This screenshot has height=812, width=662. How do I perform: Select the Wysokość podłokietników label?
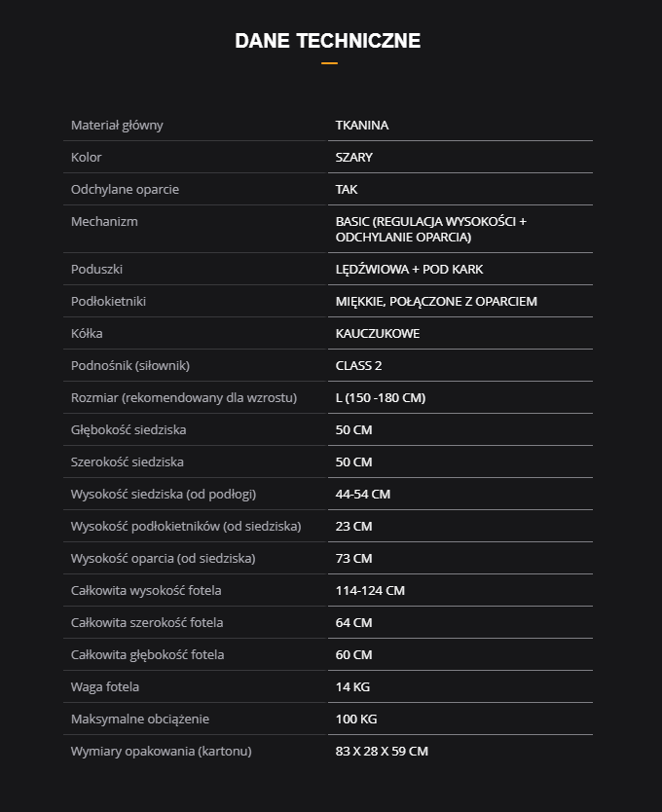186,527
